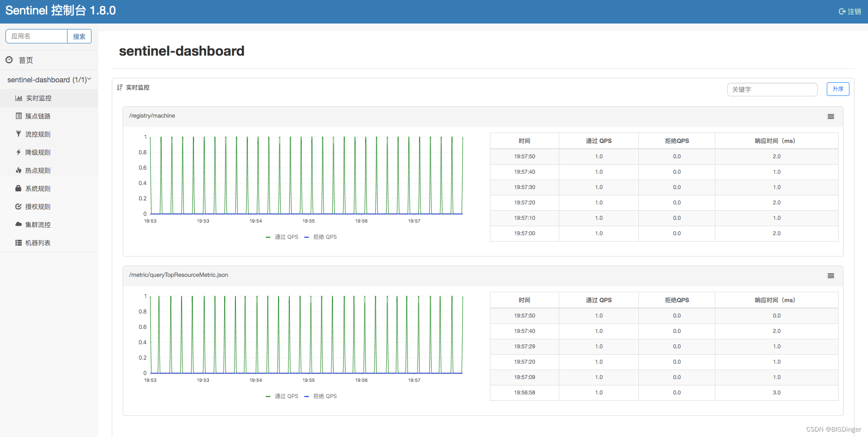This screenshot has height=437, width=868.
Task: Select the 19:56:58 time cell
Action: [524, 393]
